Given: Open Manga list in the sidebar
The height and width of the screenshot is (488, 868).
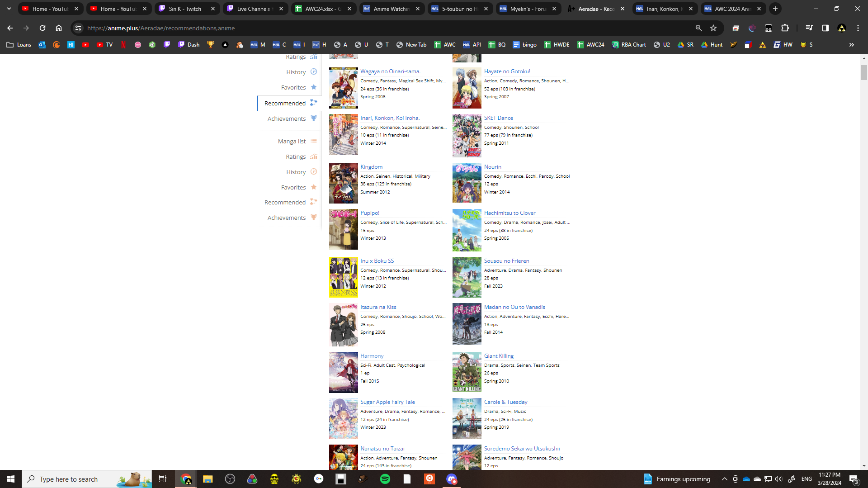Looking at the screenshot, I should click(x=292, y=141).
